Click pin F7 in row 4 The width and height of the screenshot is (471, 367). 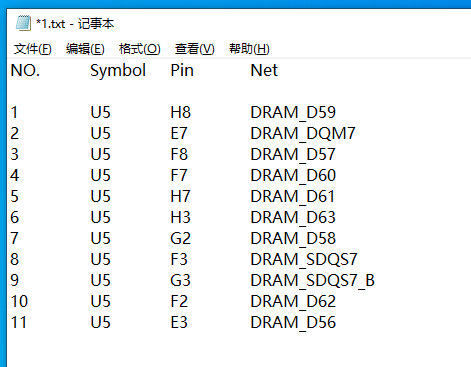(x=179, y=175)
